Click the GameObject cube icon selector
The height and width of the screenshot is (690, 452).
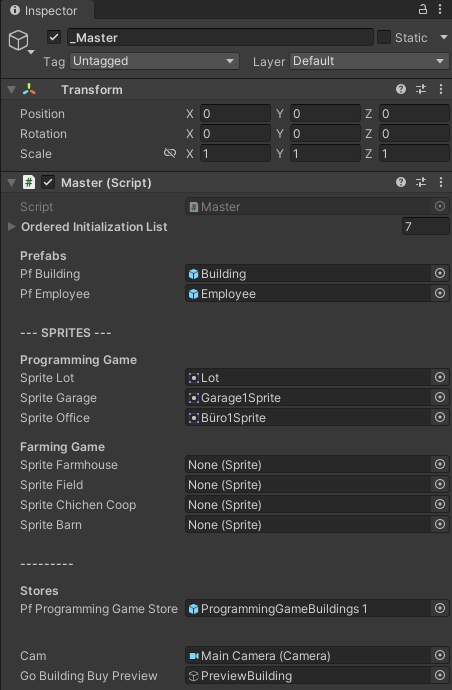[21, 41]
